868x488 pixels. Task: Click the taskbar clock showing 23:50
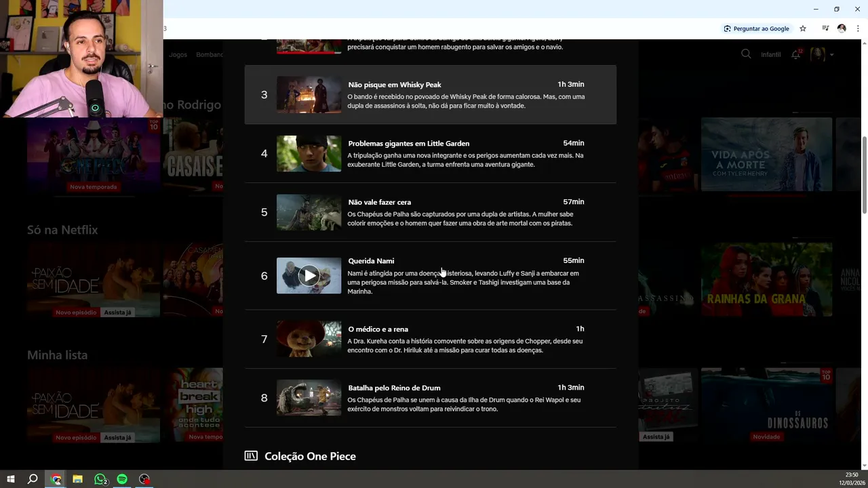click(852, 475)
